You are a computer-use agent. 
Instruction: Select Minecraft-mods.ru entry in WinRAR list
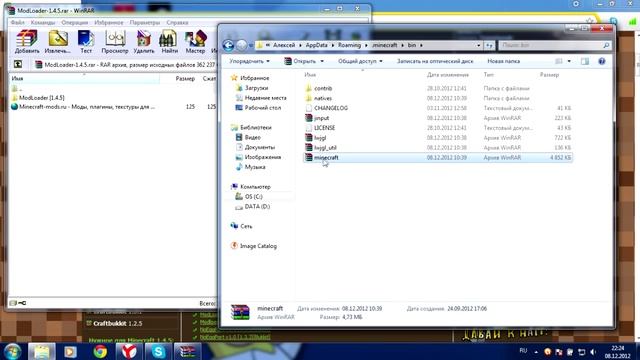click(83, 107)
